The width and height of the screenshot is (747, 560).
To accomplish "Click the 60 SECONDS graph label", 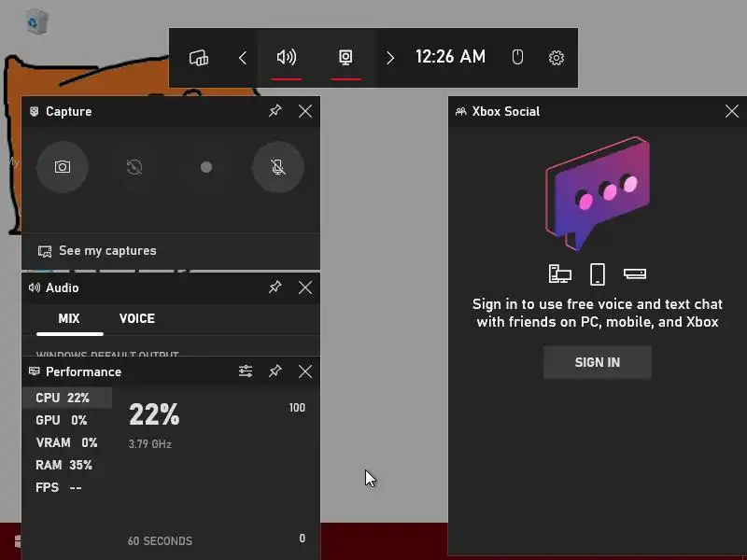I will pos(160,541).
